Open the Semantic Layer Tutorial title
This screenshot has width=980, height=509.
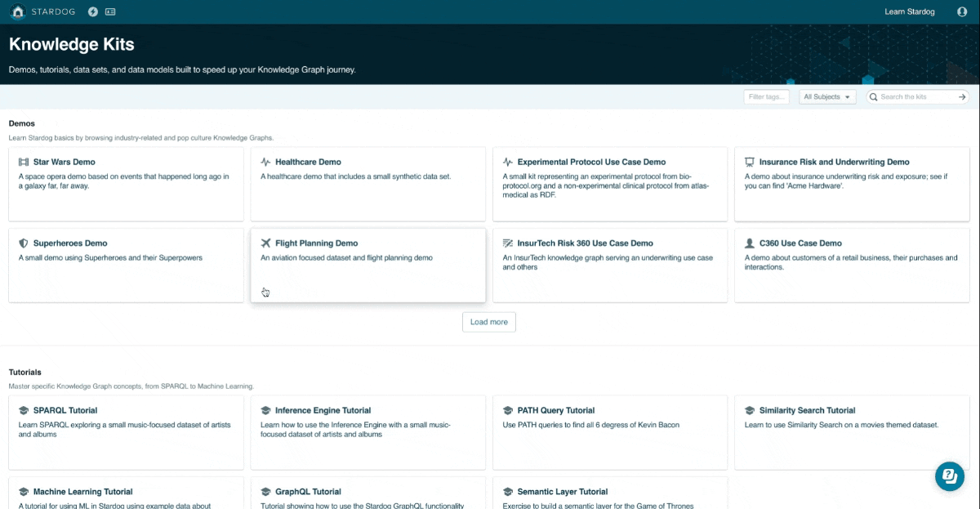click(563, 492)
